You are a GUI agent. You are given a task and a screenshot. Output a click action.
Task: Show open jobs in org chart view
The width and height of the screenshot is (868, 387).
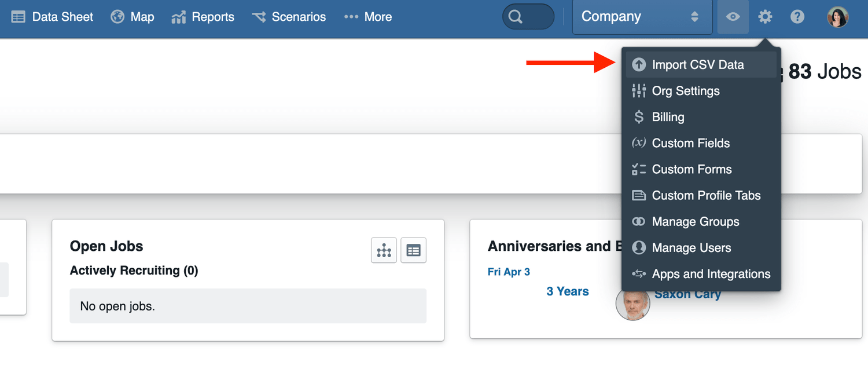tap(384, 250)
